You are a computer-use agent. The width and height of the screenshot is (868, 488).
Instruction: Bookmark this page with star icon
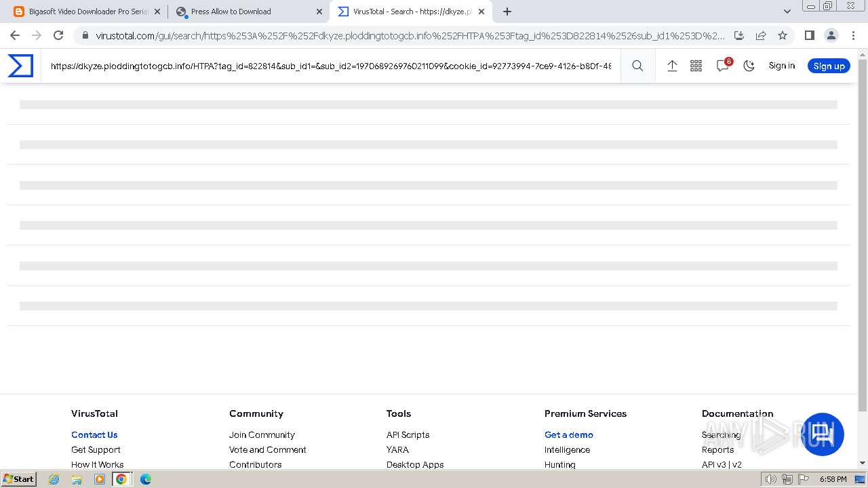coord(783,35)
